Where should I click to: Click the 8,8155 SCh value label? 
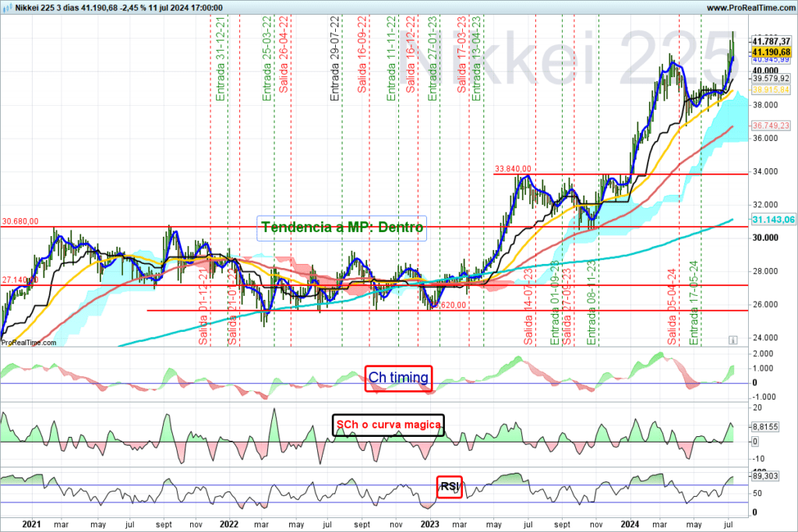click(x=765, y=427)
